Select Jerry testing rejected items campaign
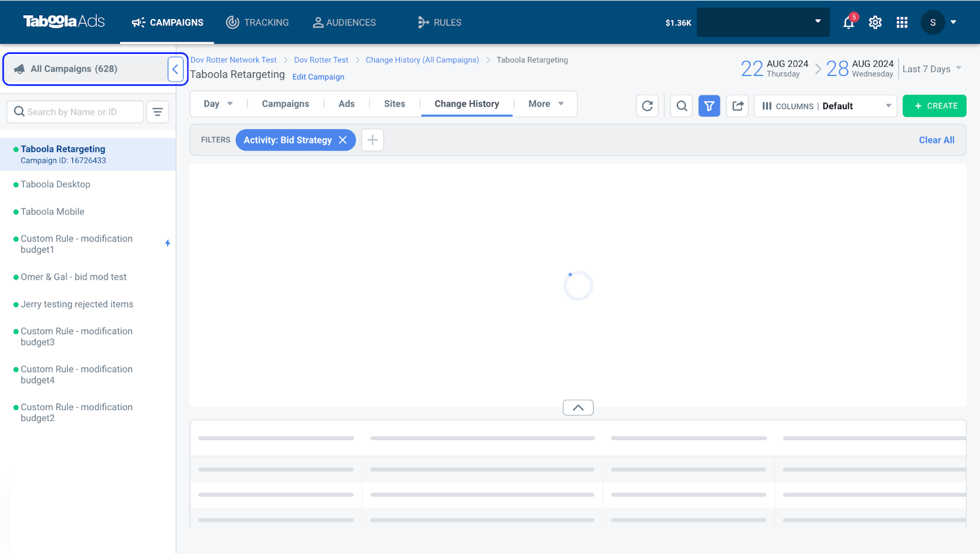 (77, 304)
